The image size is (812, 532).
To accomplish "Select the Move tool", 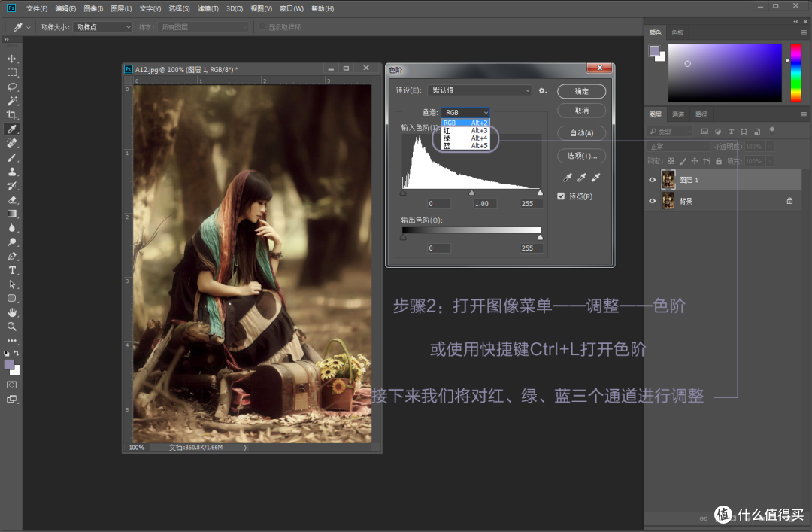I will coord(11,58).
